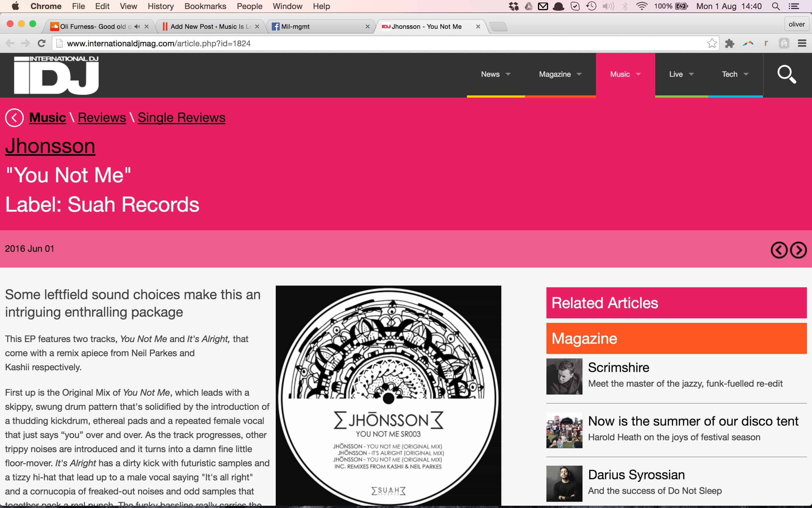Click the Music breadcrumb link
The image size is (812, 508).
click(47, 118)
